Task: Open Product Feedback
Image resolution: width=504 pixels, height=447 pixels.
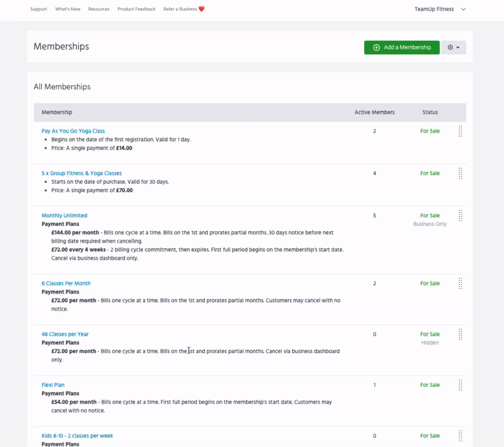Action: click(x=136, y=9)
